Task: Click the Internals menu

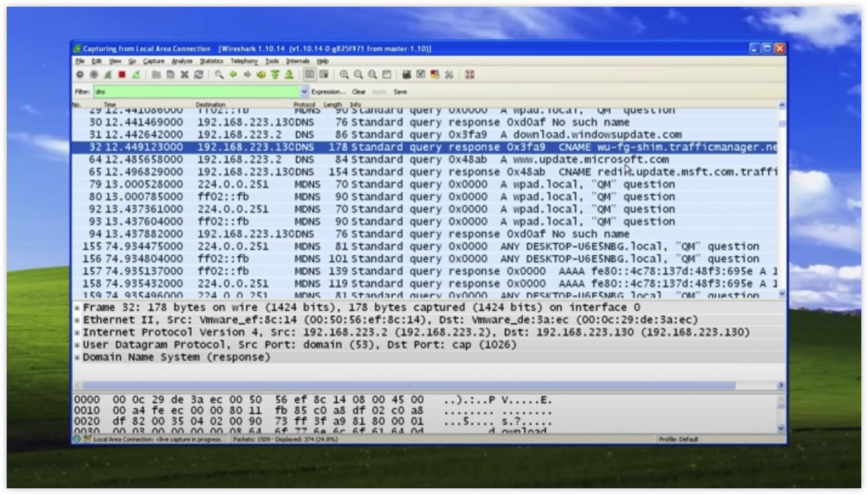Action: [x=298, y=61]
